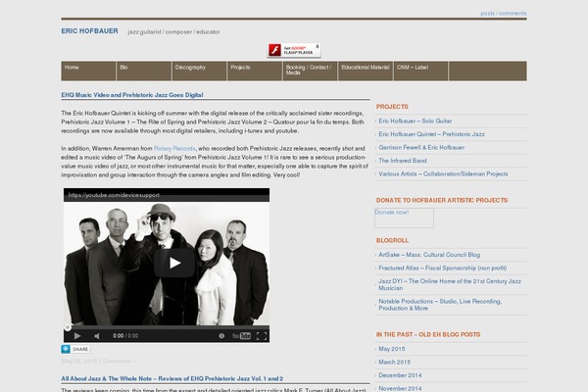Open May 2015 archive
The image size is (588, 392).
(x=392, y=349)
